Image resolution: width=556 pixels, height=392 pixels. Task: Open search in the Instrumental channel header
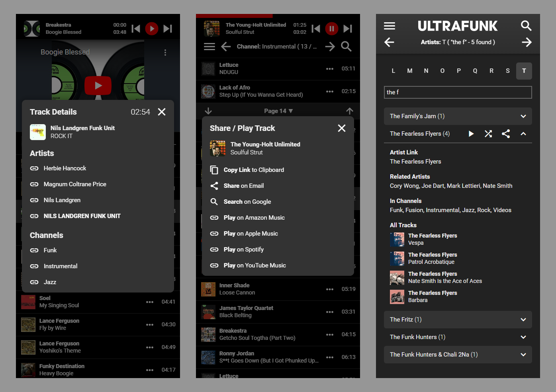click(x=347, y=47)
